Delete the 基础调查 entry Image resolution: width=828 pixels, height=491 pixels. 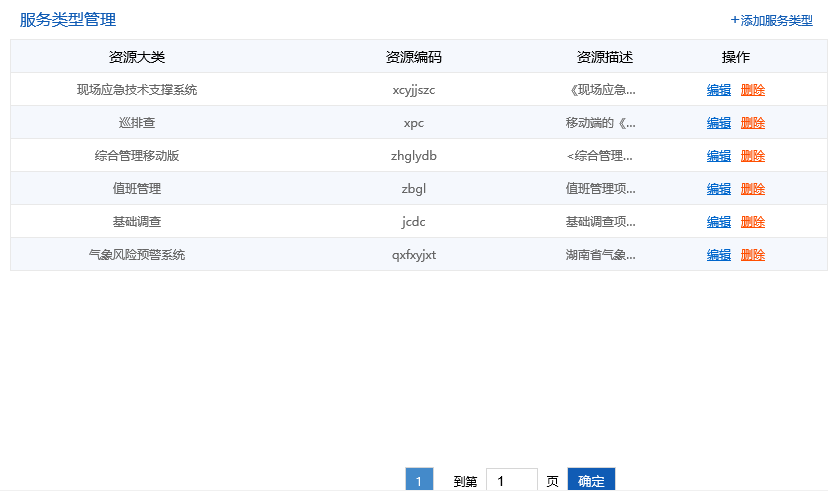click(753, 222)
